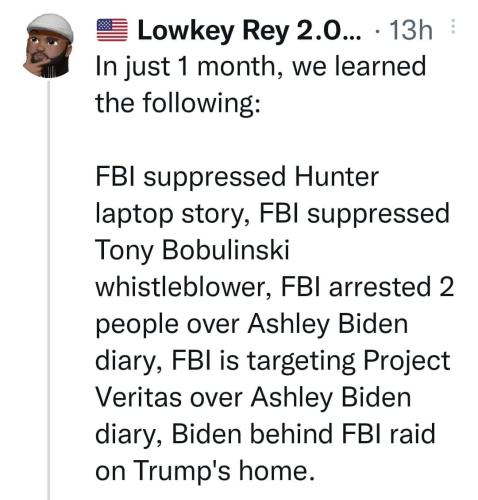Click the line "FBI suppressed Hunter"

(237, 177)
